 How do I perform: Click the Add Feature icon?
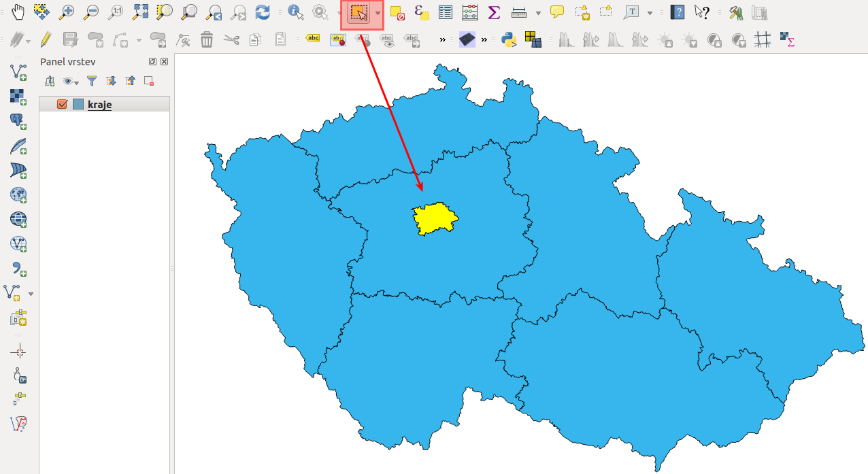pyautogui.click(x=95, y=39)
